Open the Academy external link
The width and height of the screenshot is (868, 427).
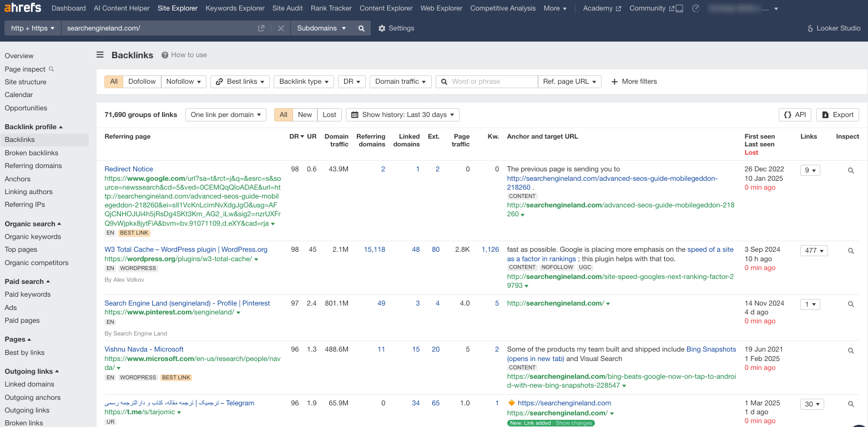coord(602,8)
